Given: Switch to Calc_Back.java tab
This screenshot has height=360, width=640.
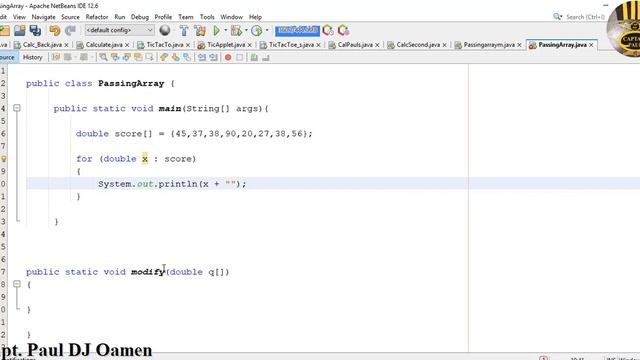Looking at the screenshot, I should [42, 44].
